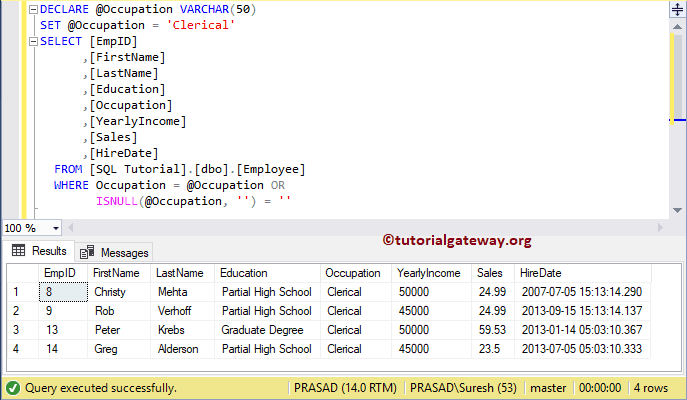
Task: Click the LastName cell 'Krebs'
Action: coord(182,329)
